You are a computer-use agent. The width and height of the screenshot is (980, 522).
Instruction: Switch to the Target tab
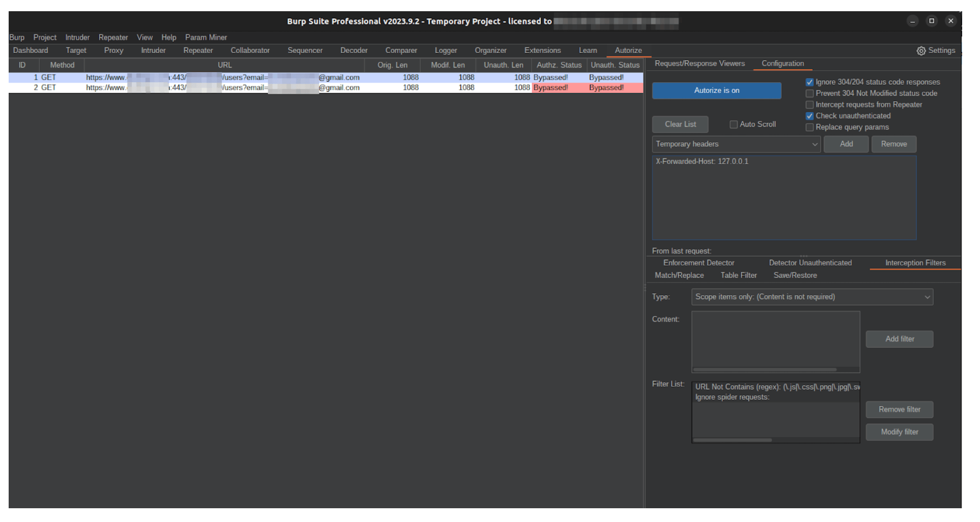click(76, 51)
